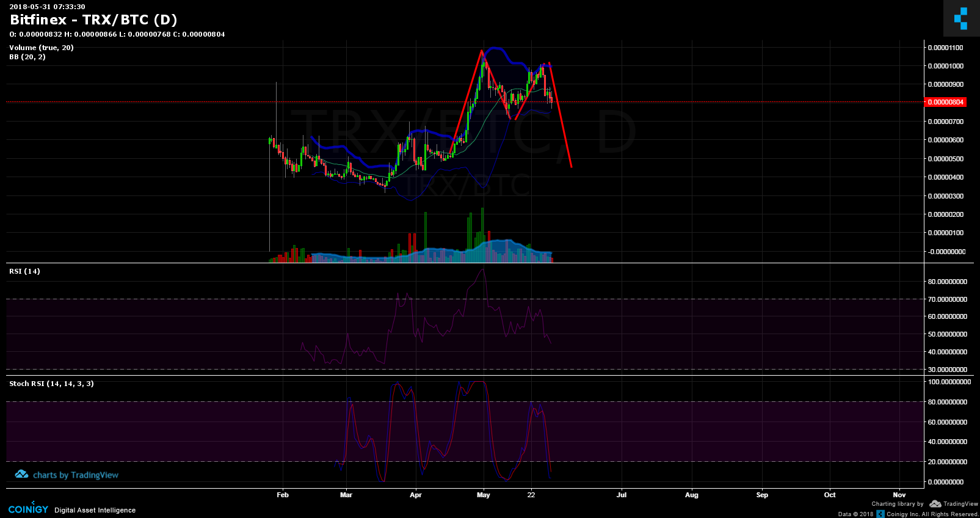The height and width of the screenshot is (518, 980).
Task: Click the Bitfinex - TRX/BTC (D) chart title
Action: (x=93, y=20)
